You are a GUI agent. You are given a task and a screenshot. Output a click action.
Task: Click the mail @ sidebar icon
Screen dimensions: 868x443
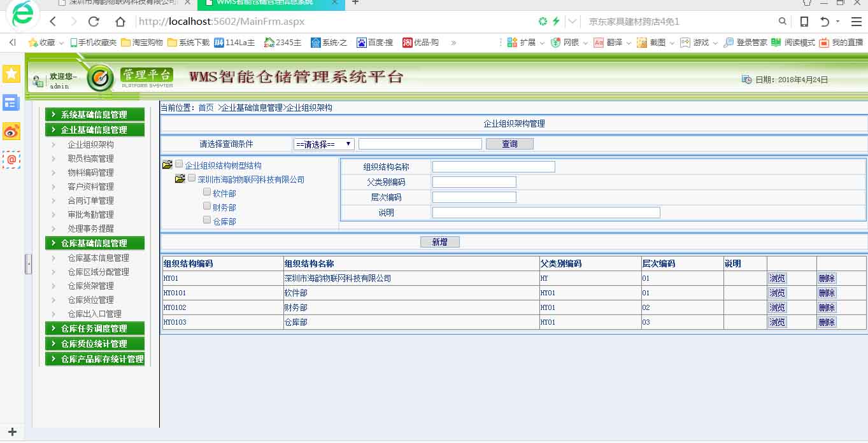(x=11, y=159)
